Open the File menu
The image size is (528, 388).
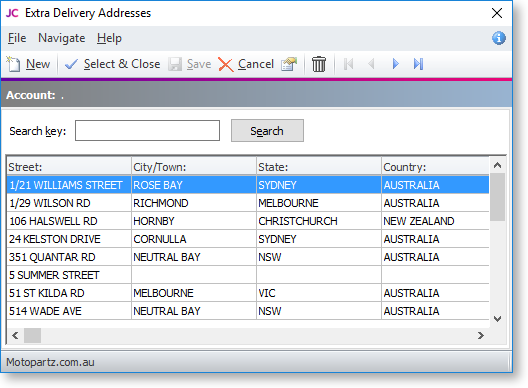coord(17,38)
